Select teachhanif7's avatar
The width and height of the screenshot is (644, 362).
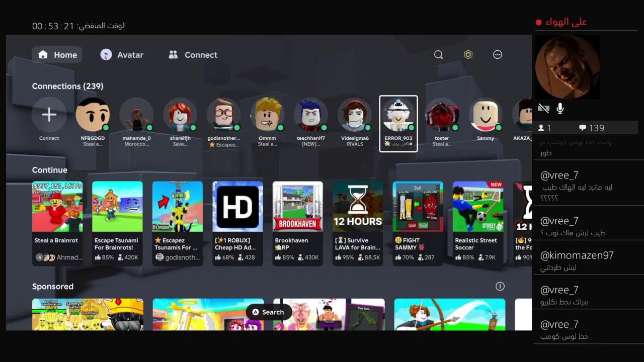(311, 115)
